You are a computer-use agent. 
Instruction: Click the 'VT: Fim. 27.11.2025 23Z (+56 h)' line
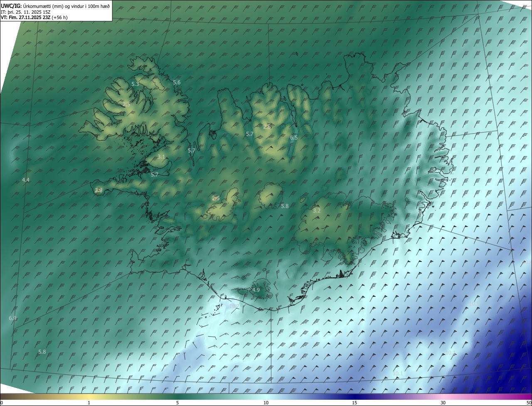pyautogui.click(x=34, y=17)
